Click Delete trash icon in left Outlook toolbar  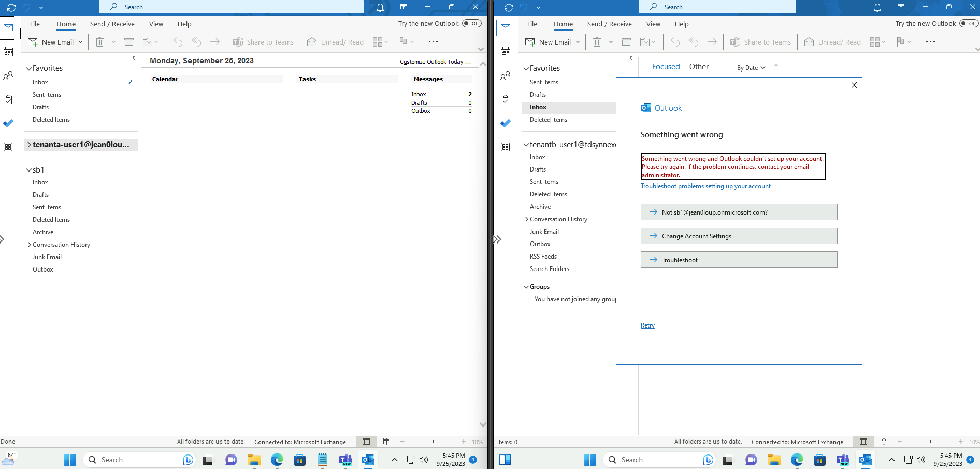100,42
